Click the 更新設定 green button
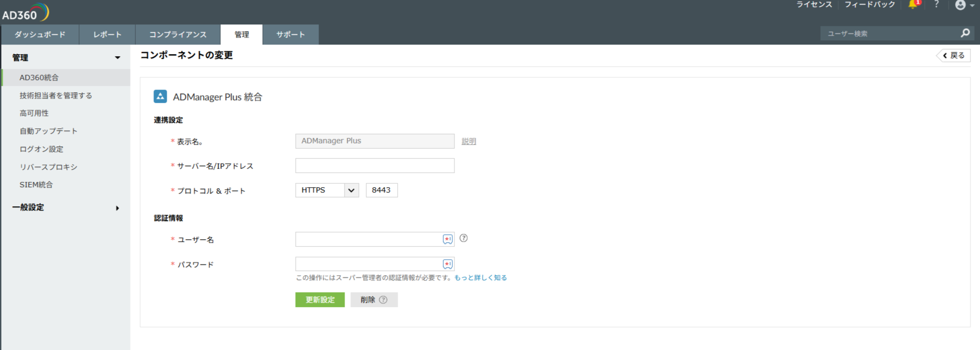The width and height of the screenshot is (980, 350). click(320, 300)
